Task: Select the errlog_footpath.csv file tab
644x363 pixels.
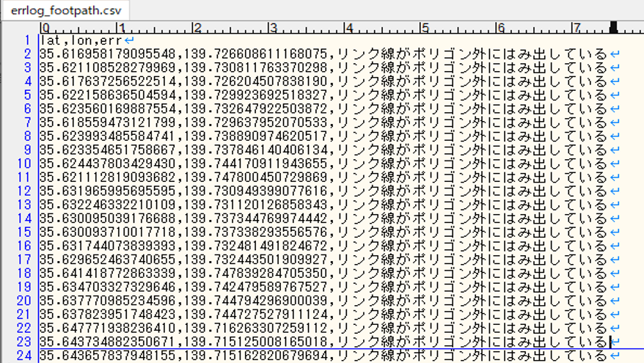Action: pyautogui.click(x=66, y=10)
